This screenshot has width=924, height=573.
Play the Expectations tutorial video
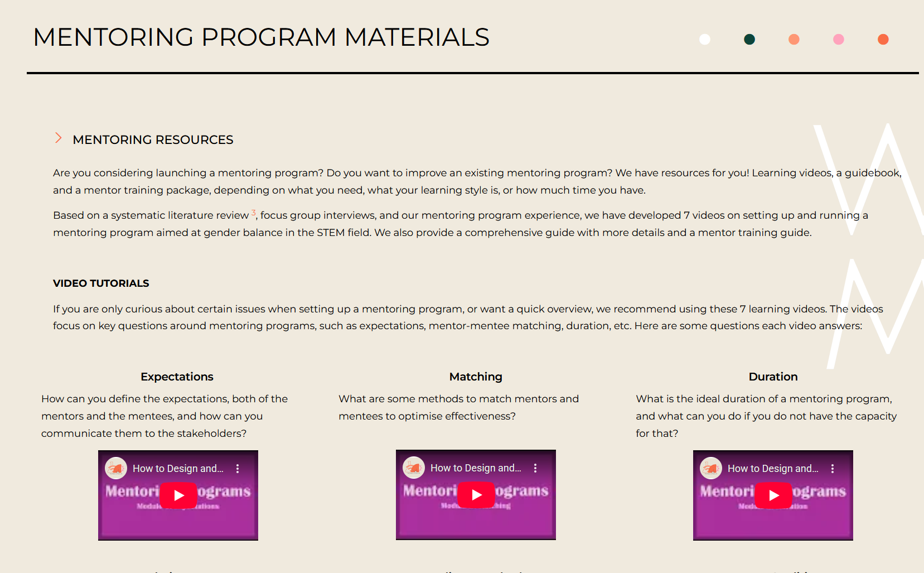pyautogui.click(x=178, y=495)
